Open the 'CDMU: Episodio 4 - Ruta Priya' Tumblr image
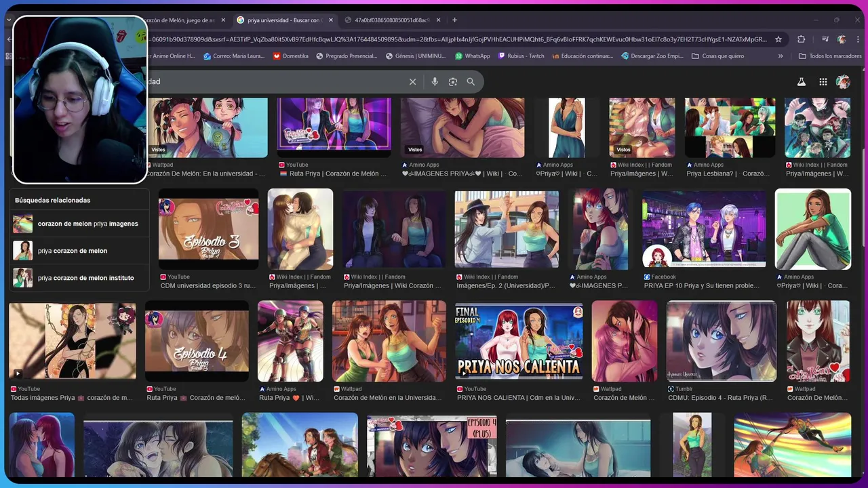 click(722, 341)
